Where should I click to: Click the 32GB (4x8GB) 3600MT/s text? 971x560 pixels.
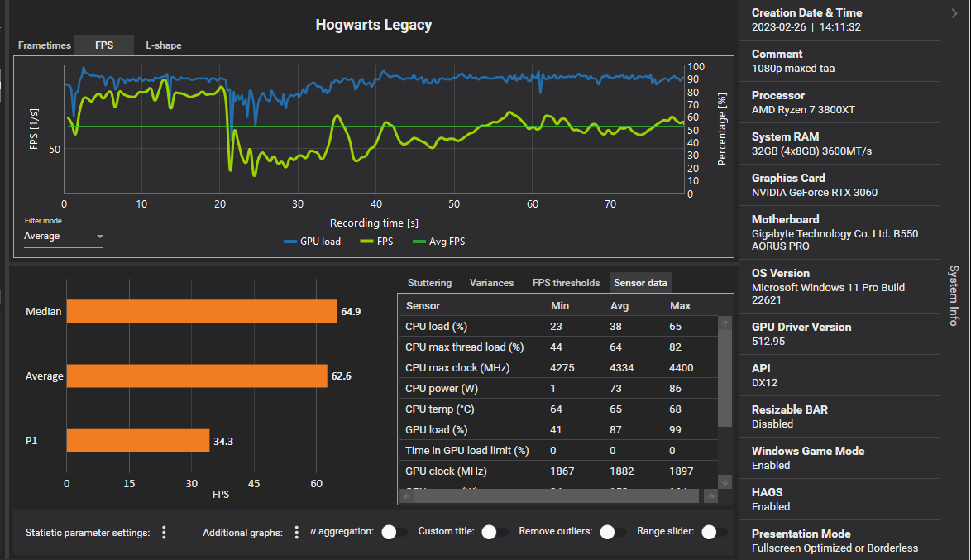pyautogui.click(x=811, y=151)
